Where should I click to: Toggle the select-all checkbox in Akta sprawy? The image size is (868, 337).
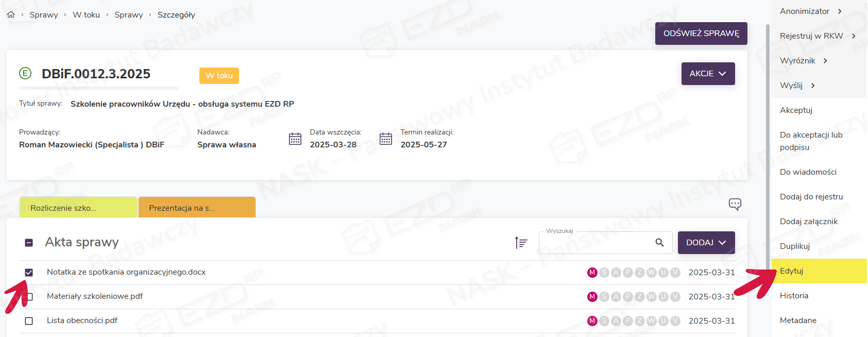click(x=29, y=243)
